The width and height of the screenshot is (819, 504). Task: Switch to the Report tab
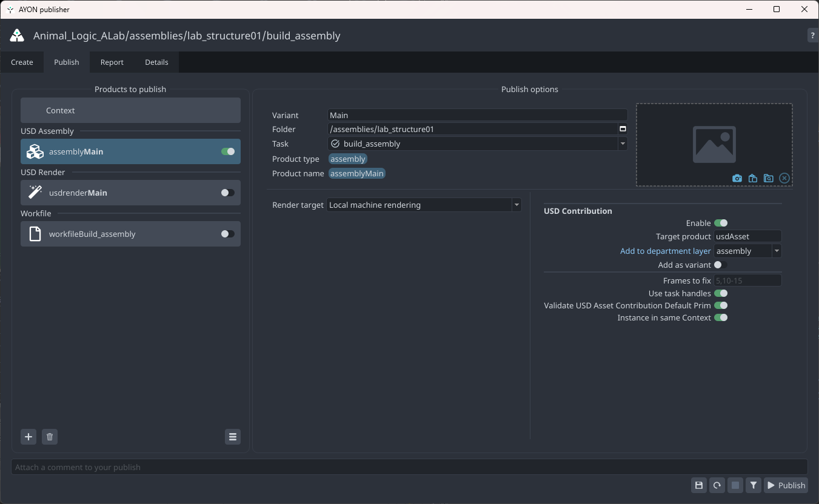click(x=112, y=62)
